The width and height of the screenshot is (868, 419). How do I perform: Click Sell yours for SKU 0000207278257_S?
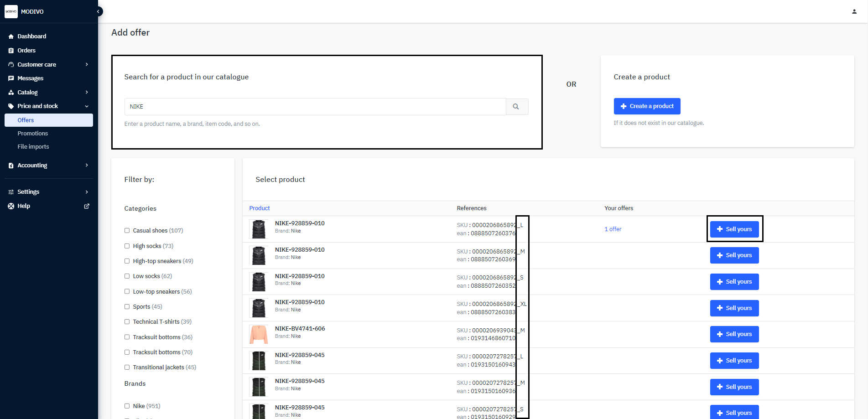coord(734,412)
